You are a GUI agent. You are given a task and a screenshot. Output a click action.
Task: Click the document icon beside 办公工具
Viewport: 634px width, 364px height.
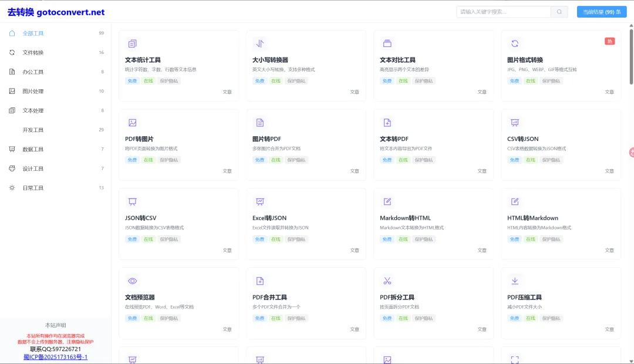click(x=12, y=72)
